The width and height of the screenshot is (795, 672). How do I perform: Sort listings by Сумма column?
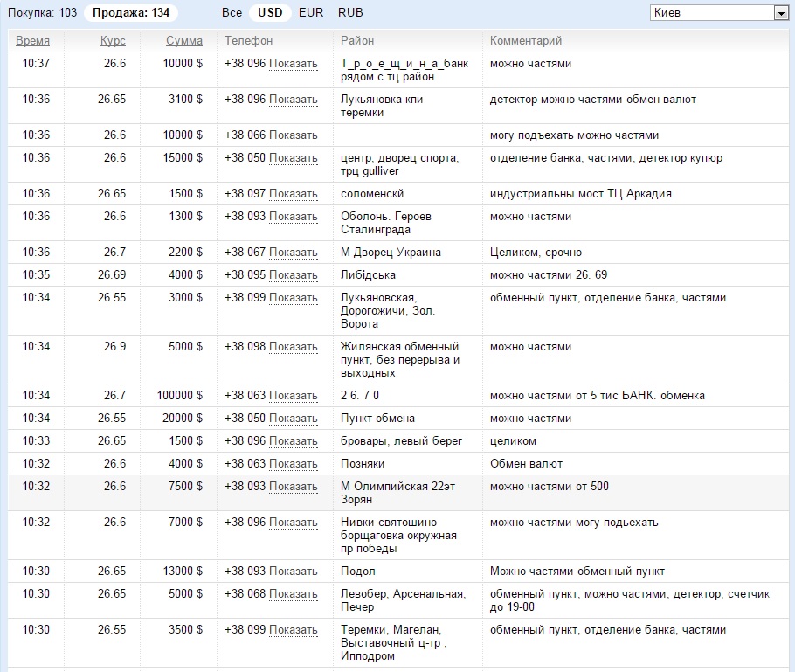[x=184, y=41]
